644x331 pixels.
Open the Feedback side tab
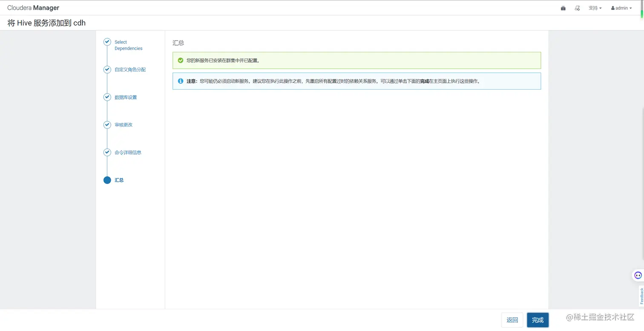(x=641, y=296)
